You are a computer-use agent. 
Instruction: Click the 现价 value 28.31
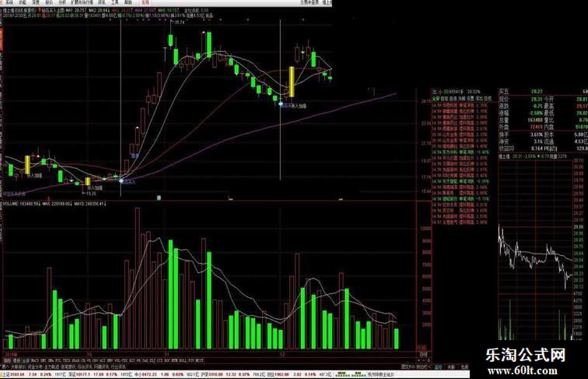536,100
